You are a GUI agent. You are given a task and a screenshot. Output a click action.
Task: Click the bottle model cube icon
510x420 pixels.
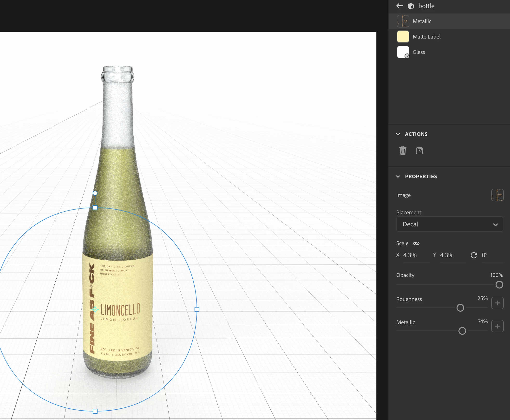[x=411, y=6]
